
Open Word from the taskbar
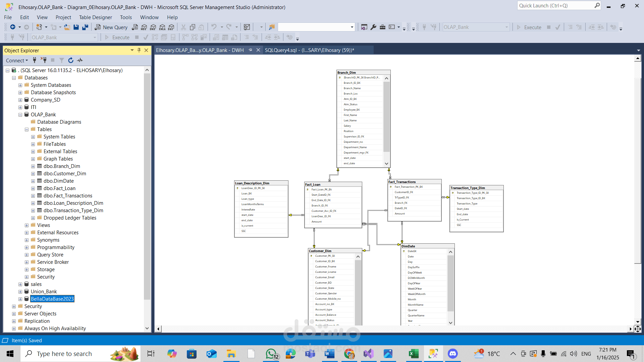(x=330, y=354)
